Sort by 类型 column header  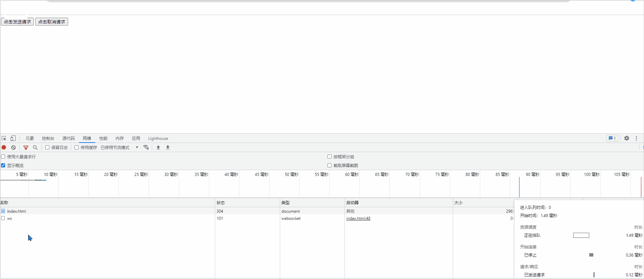[x=312, y=202]
